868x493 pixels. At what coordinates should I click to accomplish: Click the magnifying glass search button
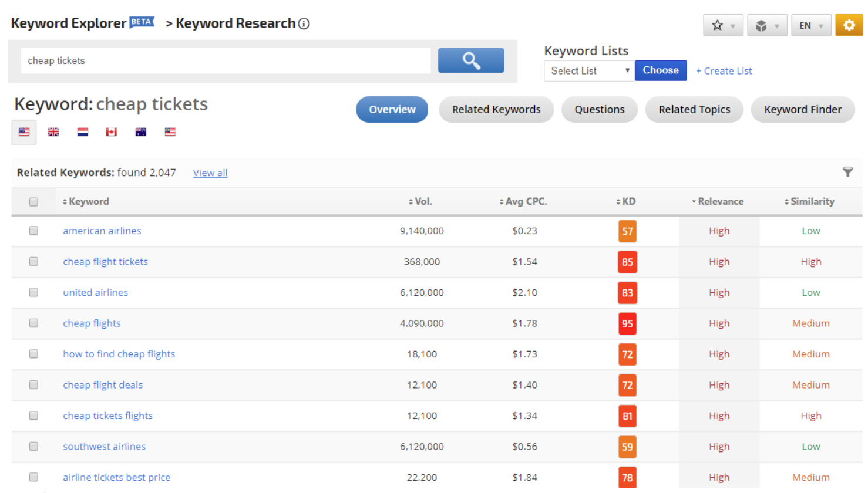pyautogui.click(x=470, y=60)
